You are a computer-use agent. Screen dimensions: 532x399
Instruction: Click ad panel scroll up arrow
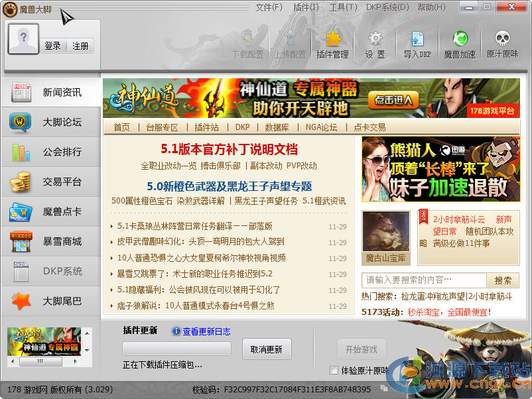click(87, 333)
